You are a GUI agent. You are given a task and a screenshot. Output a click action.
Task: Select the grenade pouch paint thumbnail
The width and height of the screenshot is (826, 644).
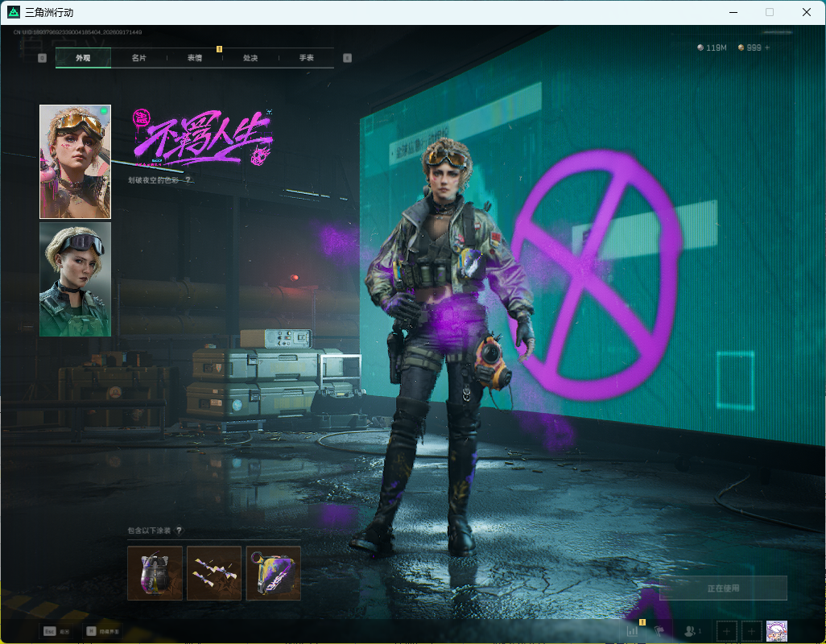tap(274, 573)
